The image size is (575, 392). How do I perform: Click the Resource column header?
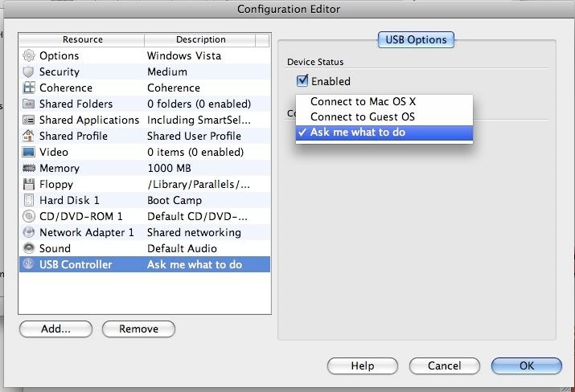coord(83,39)
